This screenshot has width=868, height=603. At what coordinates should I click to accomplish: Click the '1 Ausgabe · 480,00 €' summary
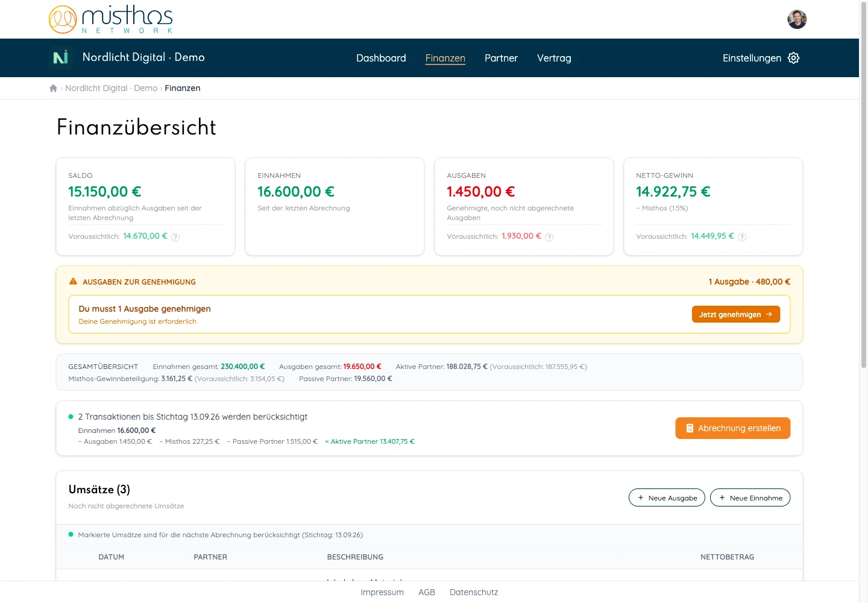pos(749,282)
